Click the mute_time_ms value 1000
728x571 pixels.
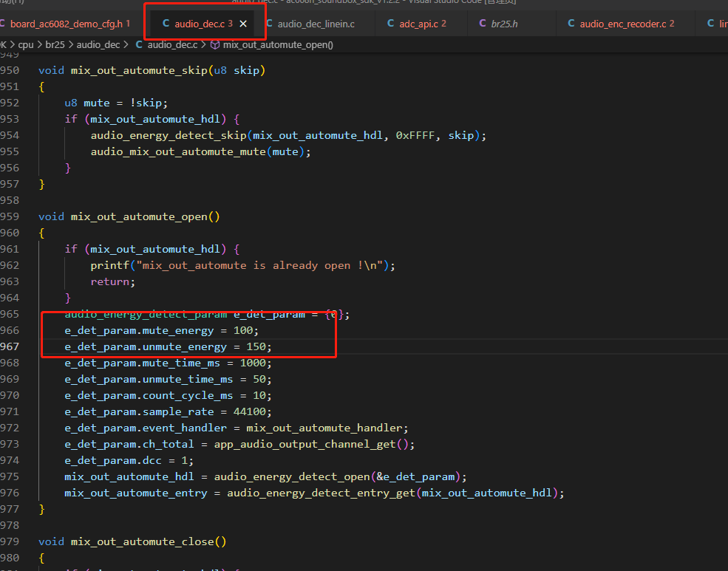[x=253, y=363]
